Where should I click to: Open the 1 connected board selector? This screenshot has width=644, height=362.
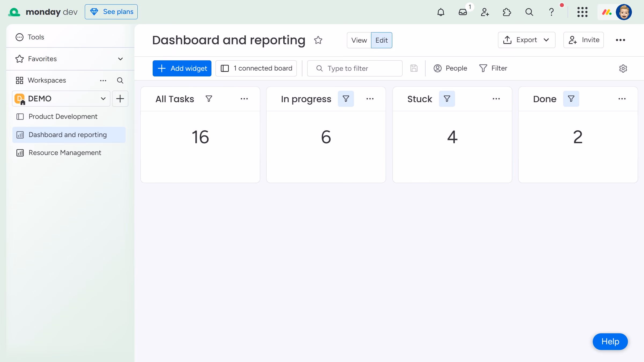[256, 68]
